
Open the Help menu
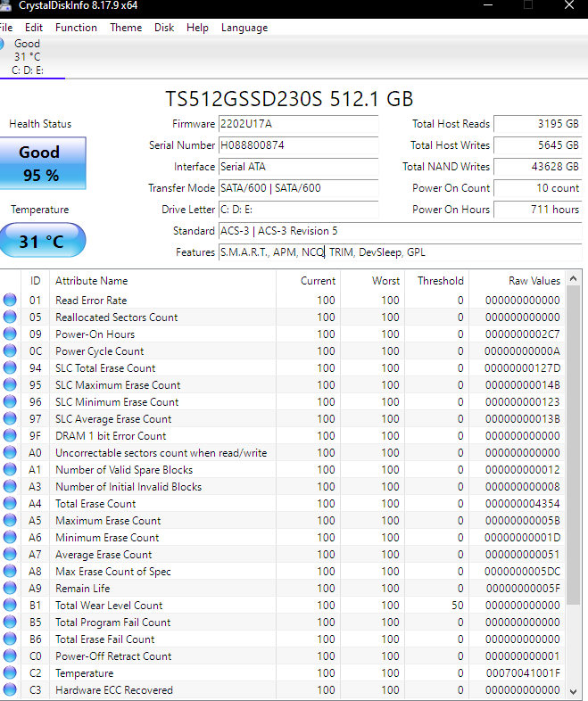(197, 28)
